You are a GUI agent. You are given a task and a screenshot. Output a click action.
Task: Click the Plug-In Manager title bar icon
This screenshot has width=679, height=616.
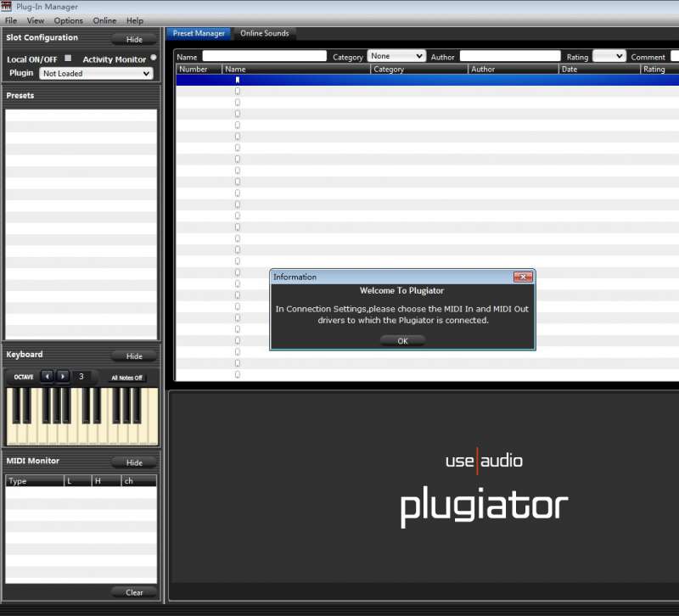pyautogui.click(x=8, y=7)
